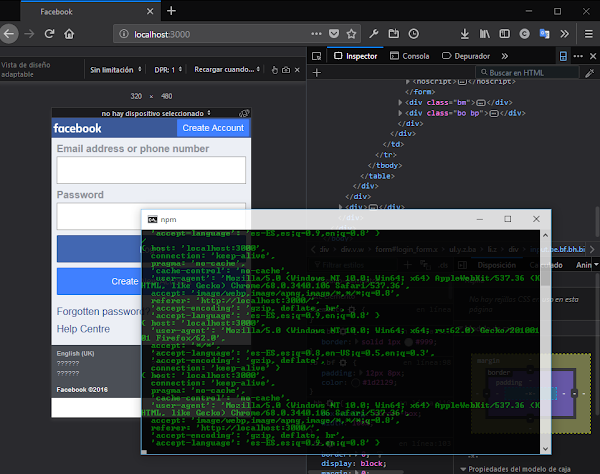Take a screenshot of the responsive viewport
This screenshot has height=474, width=600.
[285, 71]
